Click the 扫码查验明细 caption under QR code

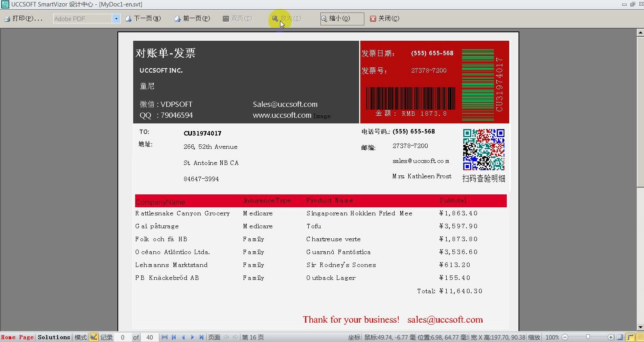(483, 178)
